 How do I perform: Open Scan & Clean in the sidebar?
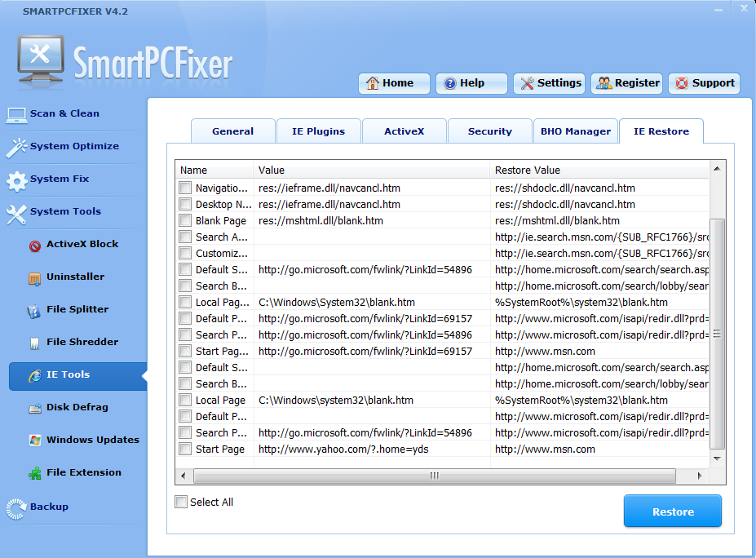pos(64,114)
